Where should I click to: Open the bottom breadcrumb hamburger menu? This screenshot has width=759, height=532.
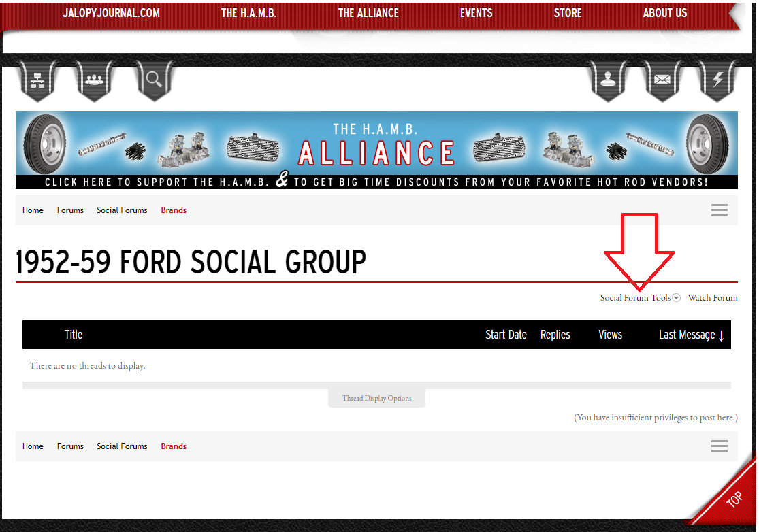click(x=720, y=446)
